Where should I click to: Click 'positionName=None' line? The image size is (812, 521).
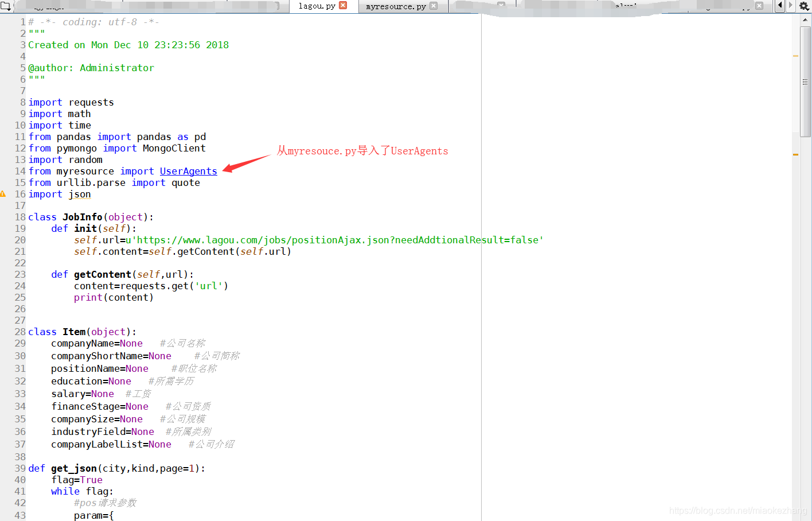coord(100,368)
